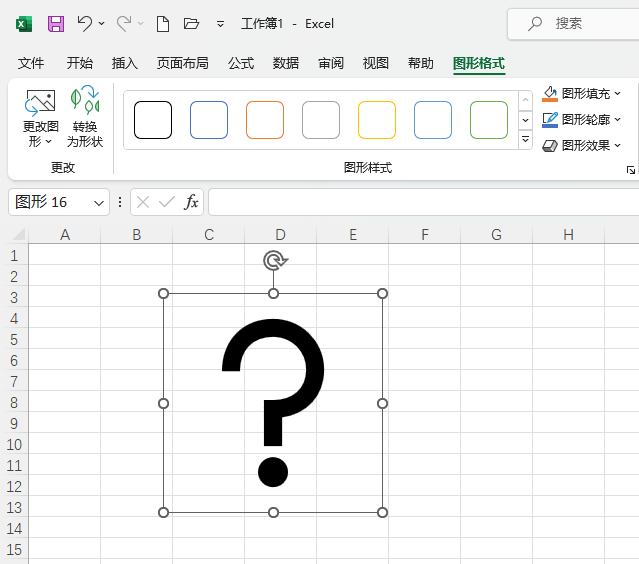The image size is (639, 564).
Task: Select row 14 header
Action: point(14,529)
